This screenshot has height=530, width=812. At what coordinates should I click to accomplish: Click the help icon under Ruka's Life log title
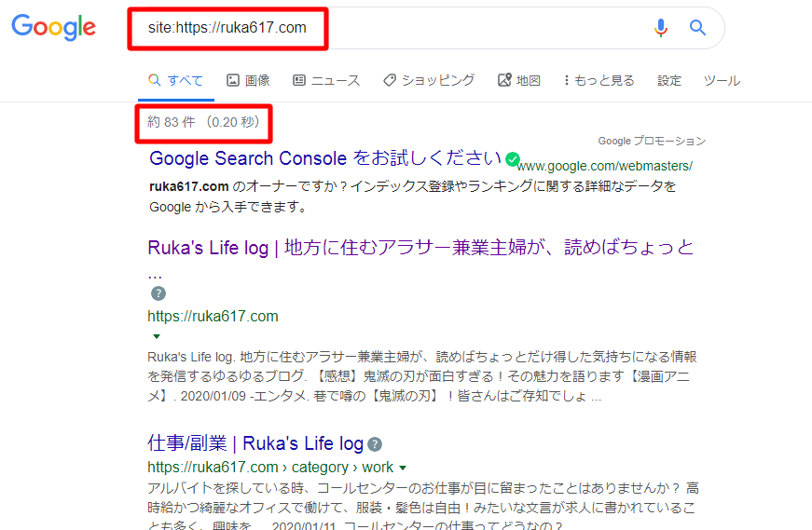pyautogui.click(x=158, y=293)
